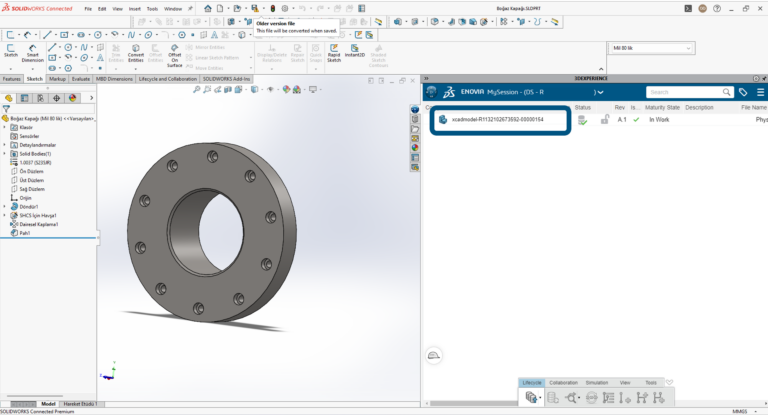This screenshot has height=415, width=768.
Task: Click the tag icon in ENOVIA header
Action: [x=743, y=92]
